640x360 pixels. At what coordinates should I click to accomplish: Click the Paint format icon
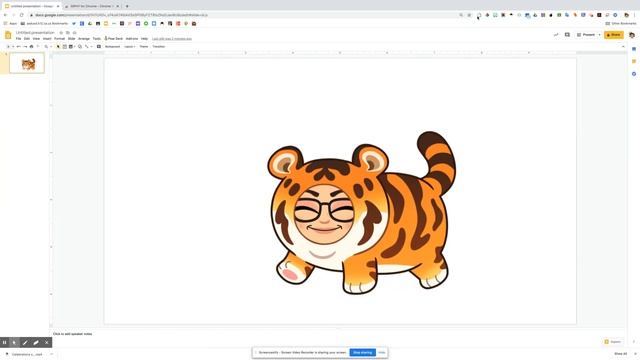(x=38, y=47)
